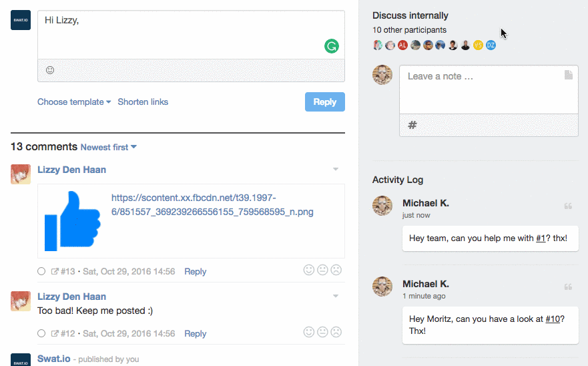Screen dimensions: 588x366
Task: Click the 'Leave a note' field
Action: coord(489,89)
